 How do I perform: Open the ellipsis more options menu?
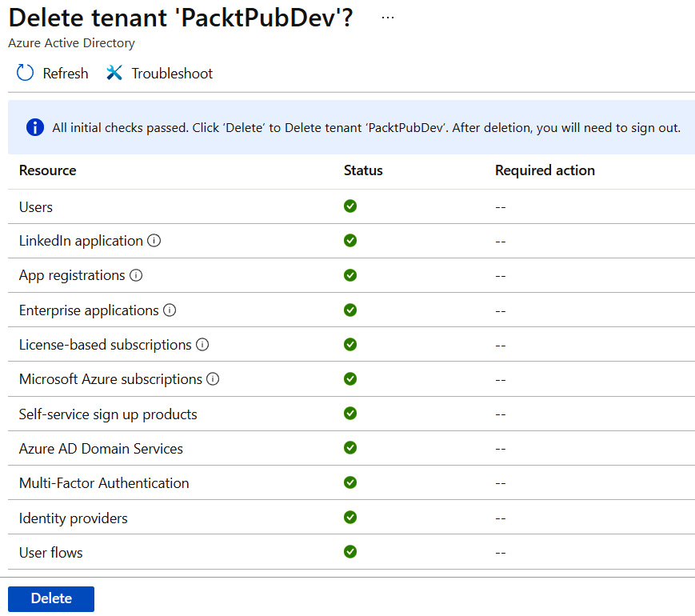pos(388,18)
